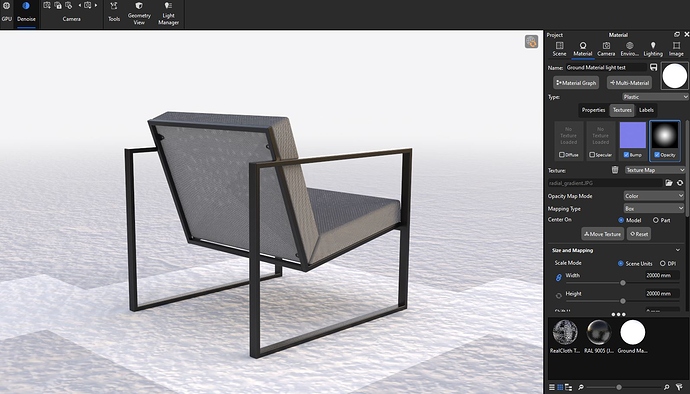Lock the current camera icon
This screenshot has width=690, height=394.
pyautogui.click(x=58, y=5)
